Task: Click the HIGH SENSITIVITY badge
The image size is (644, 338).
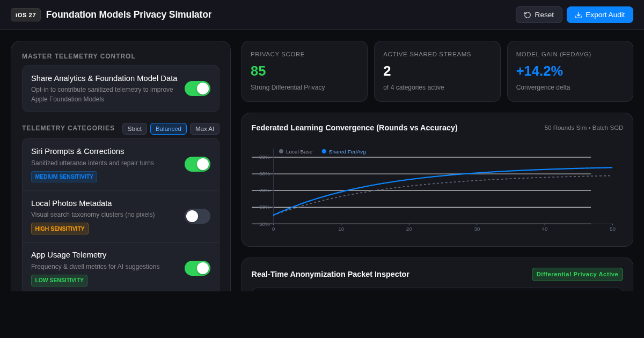Action: click(x=60, y=229)
